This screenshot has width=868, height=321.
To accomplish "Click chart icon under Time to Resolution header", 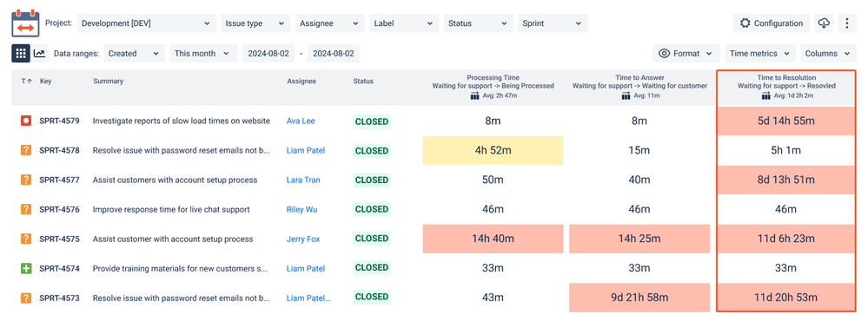I will (x=766, y=96).
